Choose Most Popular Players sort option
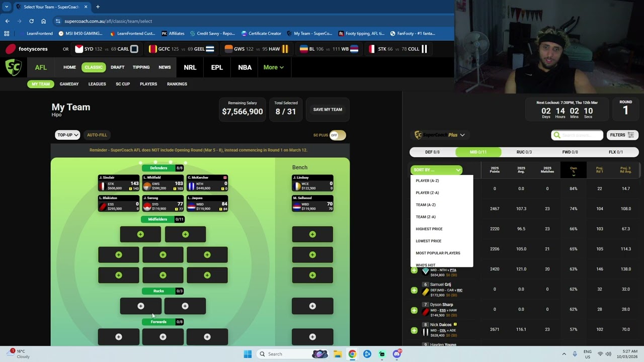The image size is (644, 362). [x=438, y=253]
